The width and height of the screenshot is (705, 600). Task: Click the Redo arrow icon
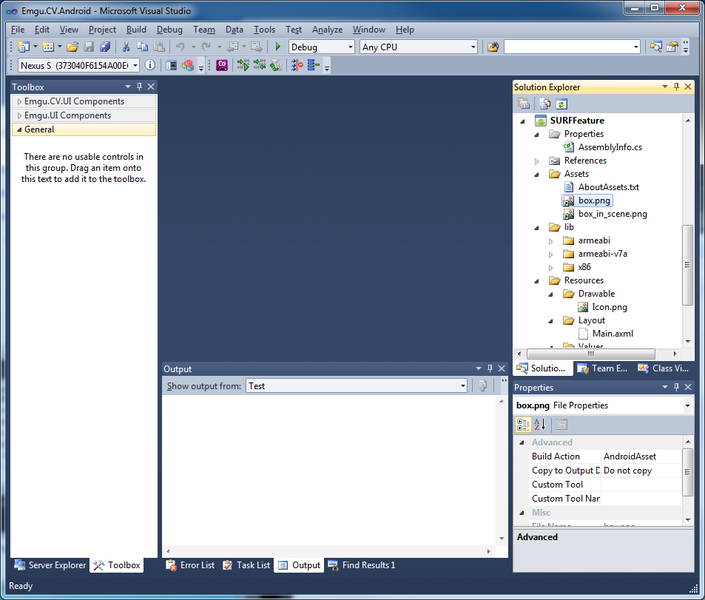[x=206, y=47]
